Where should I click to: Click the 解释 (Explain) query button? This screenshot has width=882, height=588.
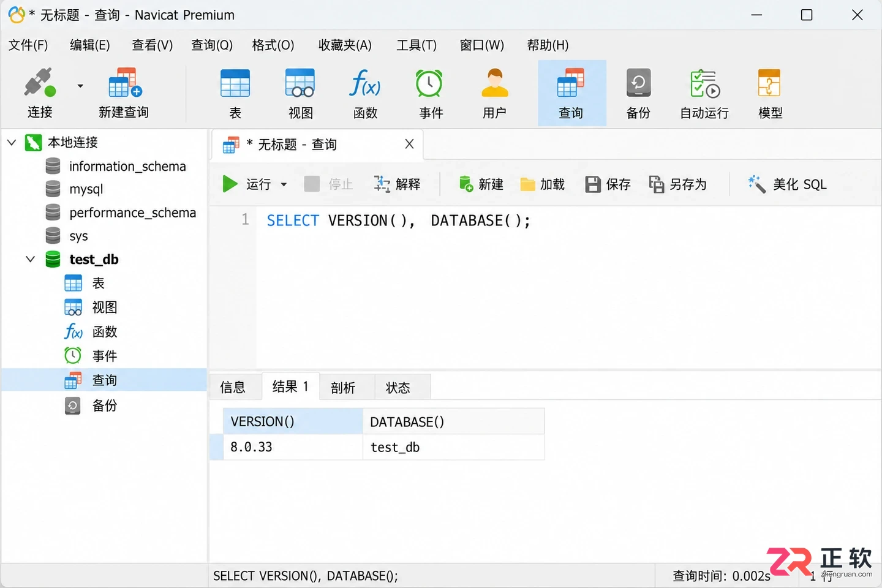click(x=397, y=184)
